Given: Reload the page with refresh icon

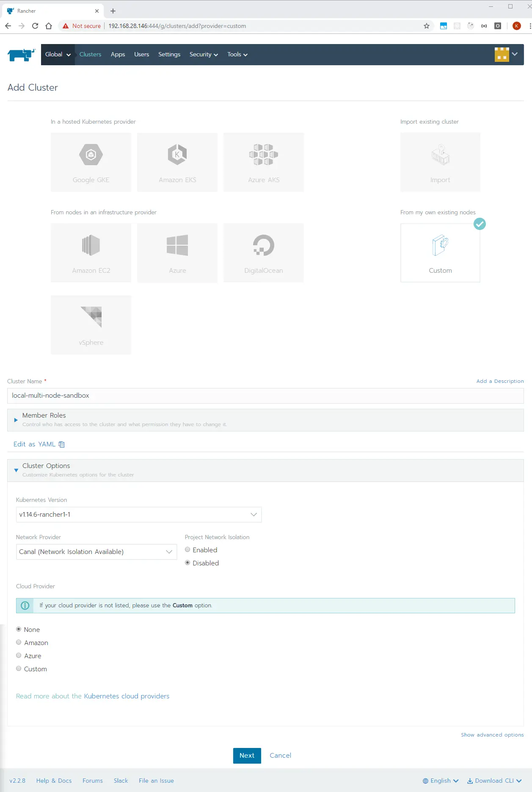Looking at the screenshot, I should point(35,26).
